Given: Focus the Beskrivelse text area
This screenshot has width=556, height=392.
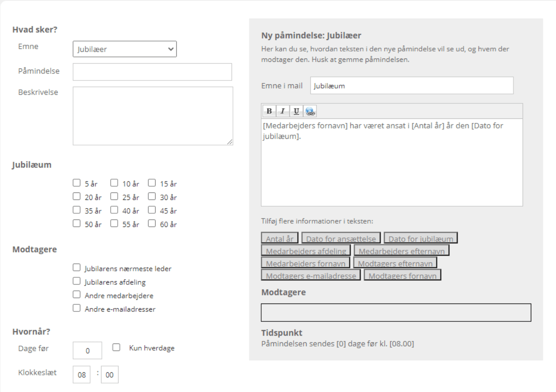Looking at the screenshot, I should click(x=153, y=116).
